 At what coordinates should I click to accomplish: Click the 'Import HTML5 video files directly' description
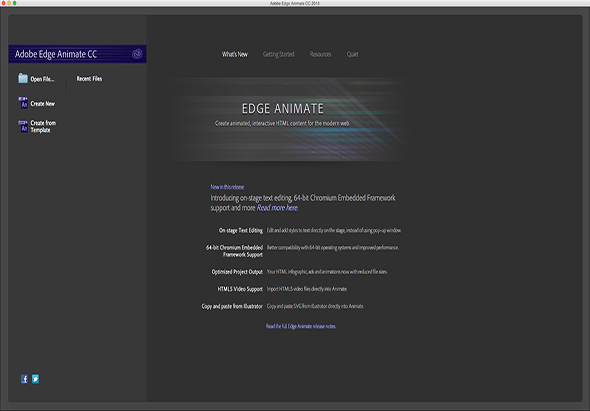[x=307, y=289]
